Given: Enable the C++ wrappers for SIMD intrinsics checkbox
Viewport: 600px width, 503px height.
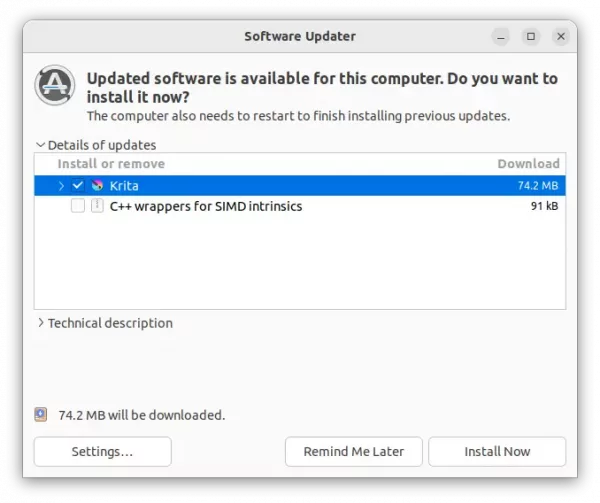Looking at the screenshot, I should (x=78, y=206).
